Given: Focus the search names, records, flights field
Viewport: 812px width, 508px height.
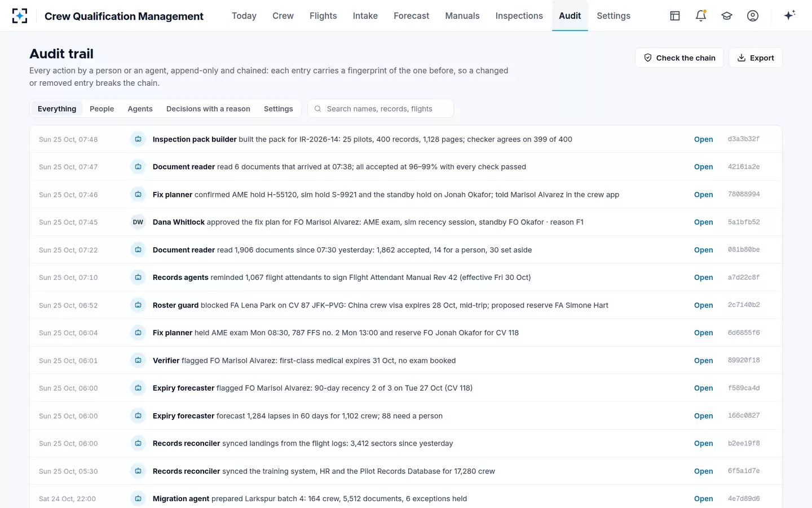Looking at the screenshot, I should (381, 108).
